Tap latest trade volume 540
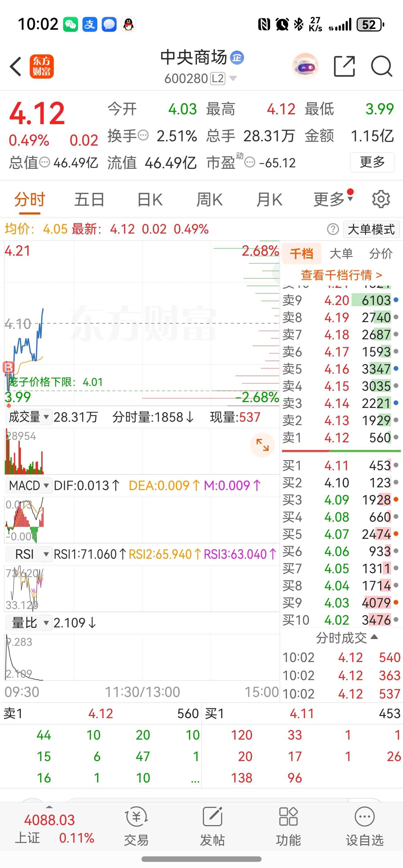Screen dimensions: 403x868 tap(390, 657)
